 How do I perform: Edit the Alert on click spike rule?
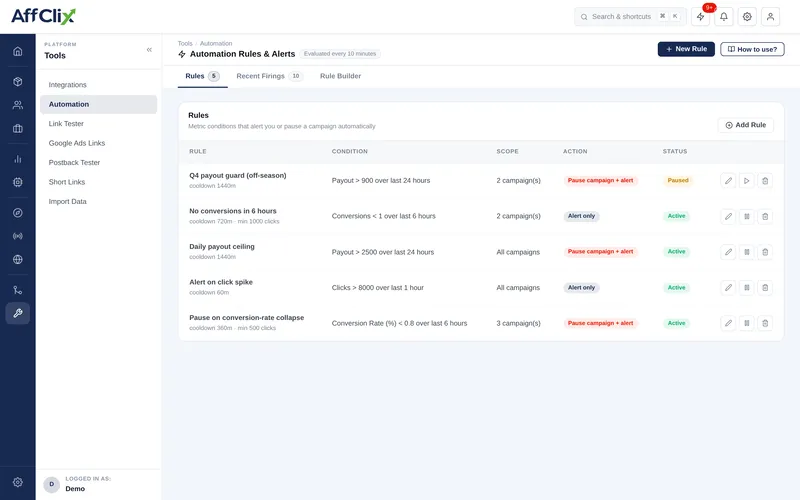(728, 288)
